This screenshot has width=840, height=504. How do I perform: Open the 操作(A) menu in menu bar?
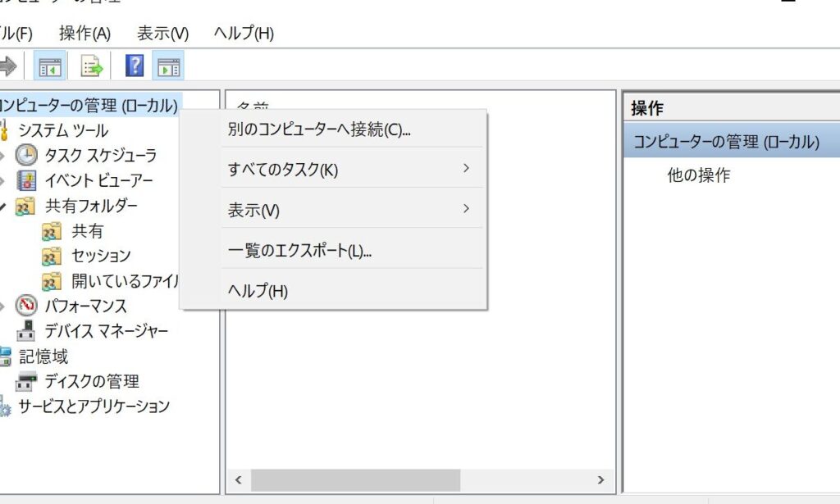(x=84, y=34)
